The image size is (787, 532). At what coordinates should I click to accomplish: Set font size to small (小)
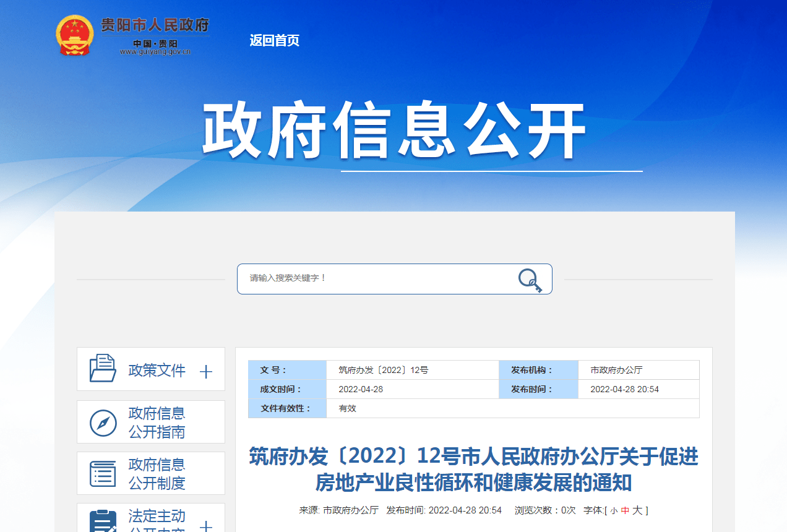[x=613, y=511]
